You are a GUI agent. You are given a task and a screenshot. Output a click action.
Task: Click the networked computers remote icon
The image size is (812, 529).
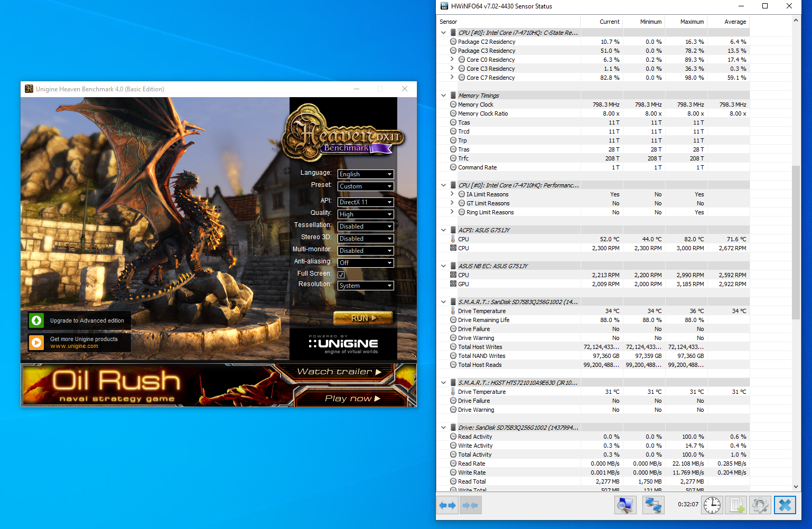653,505
